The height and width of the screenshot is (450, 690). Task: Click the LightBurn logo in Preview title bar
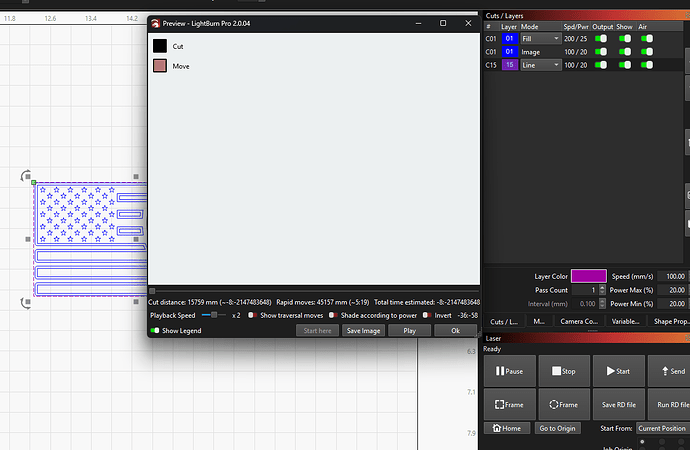click(x=155, y=23)
